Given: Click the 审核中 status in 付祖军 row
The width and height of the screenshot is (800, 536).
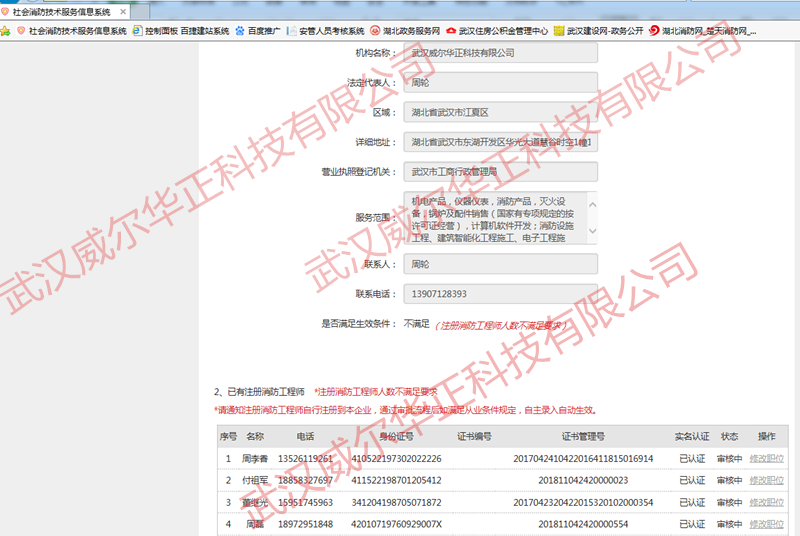Looking at the screenshot, I should tap(730, 480).
